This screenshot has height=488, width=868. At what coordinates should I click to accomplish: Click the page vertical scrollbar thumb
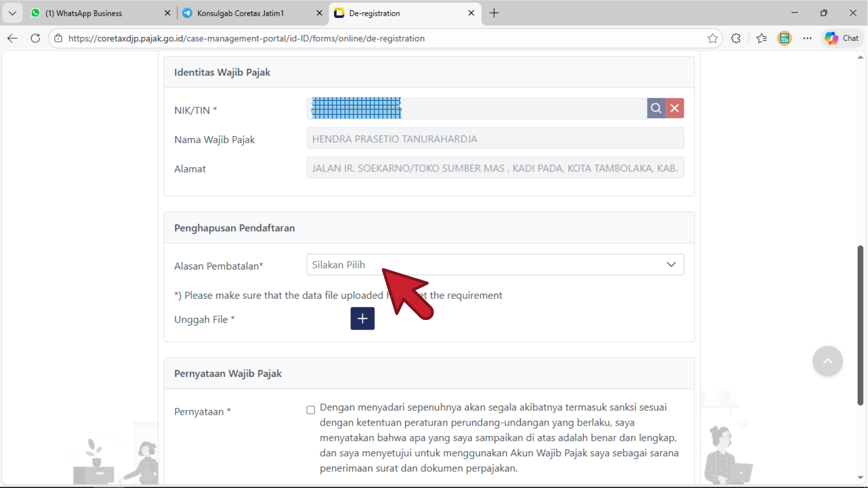(860, 325)
